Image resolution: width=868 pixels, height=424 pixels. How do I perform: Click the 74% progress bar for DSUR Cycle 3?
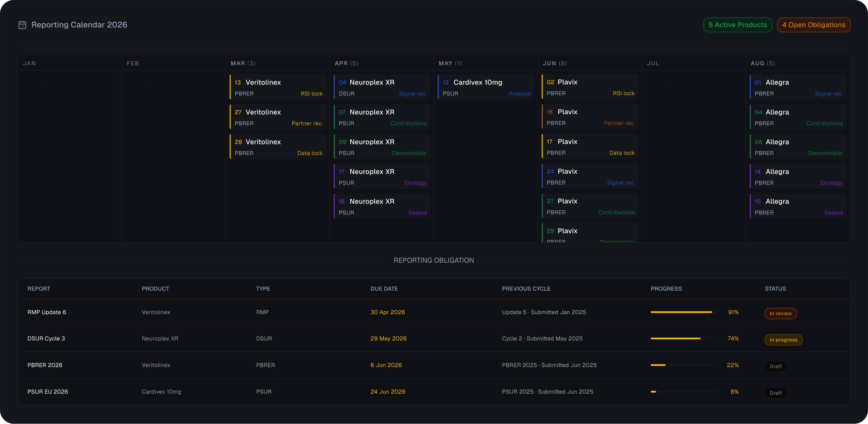coord(684,339)
